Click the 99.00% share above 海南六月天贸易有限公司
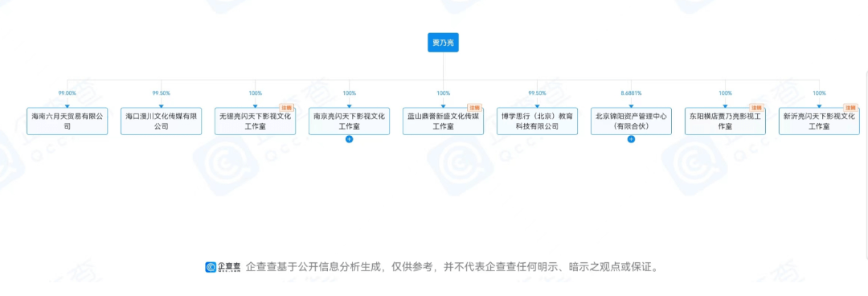The image size is (868, 296). click(67, 93)
